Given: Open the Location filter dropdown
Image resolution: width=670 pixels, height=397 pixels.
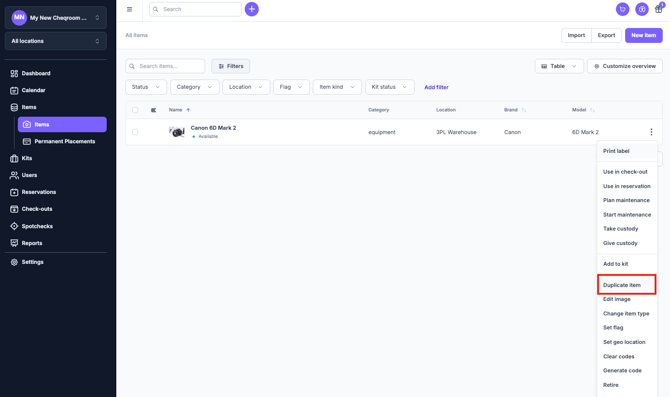Looking at the screenshot, I should tap(246, 87).
